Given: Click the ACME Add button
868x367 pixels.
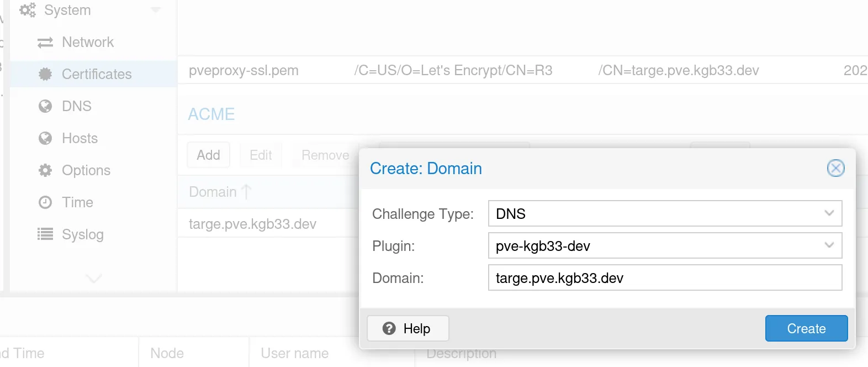Looking at the screenshot, I should (208, 155).
